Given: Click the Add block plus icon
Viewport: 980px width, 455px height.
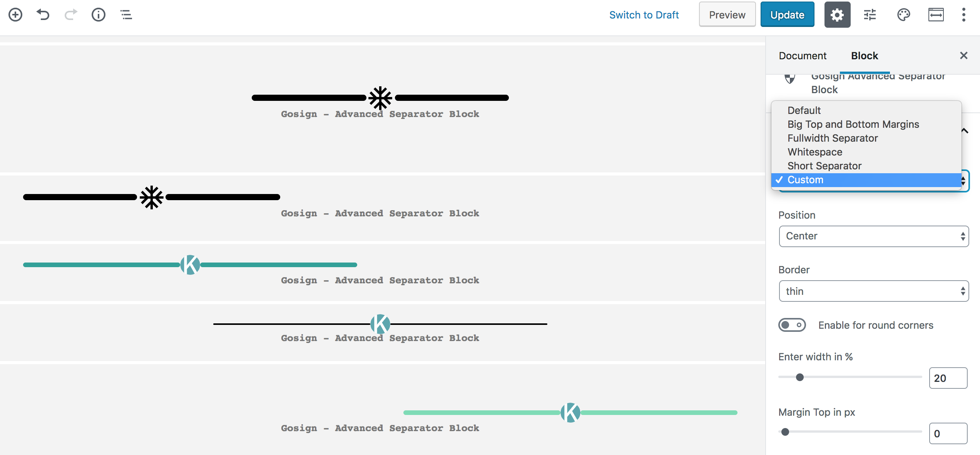Looking at the screenshot, I should pos(15,15).
